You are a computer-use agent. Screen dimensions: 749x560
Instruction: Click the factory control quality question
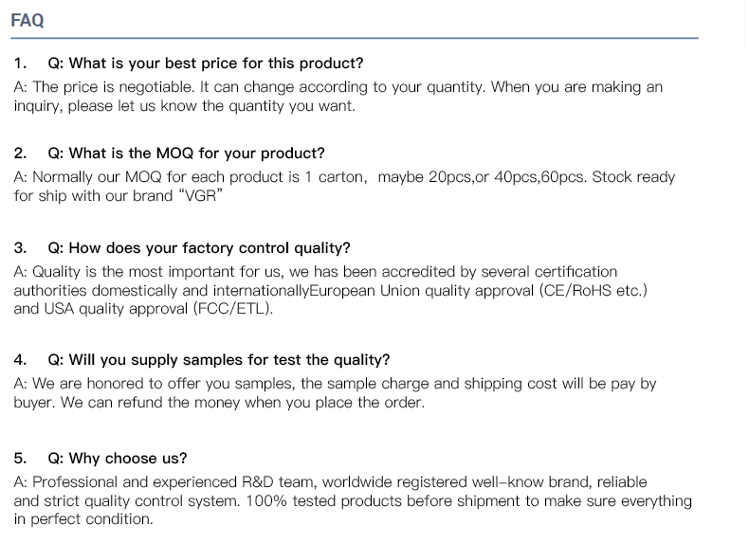coord(198,247)
